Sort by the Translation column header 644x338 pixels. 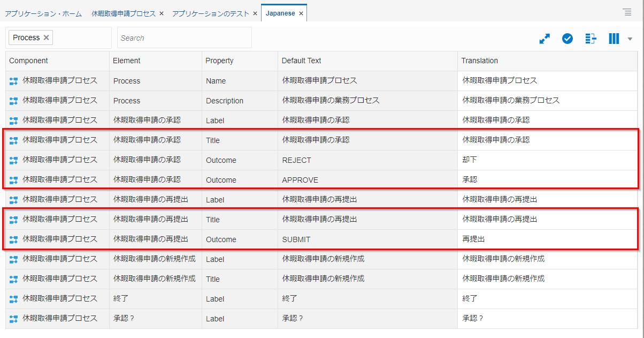480,61
